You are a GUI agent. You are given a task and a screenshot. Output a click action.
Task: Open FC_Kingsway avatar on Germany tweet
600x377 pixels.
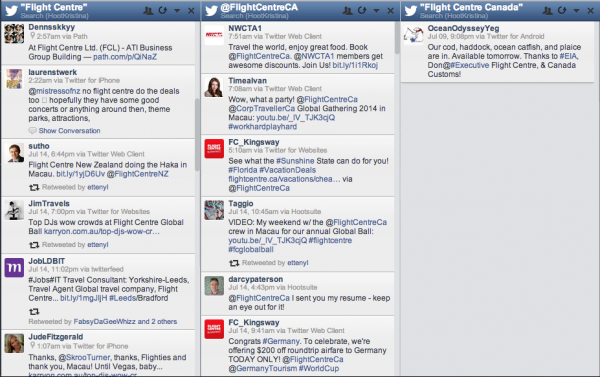214,329
